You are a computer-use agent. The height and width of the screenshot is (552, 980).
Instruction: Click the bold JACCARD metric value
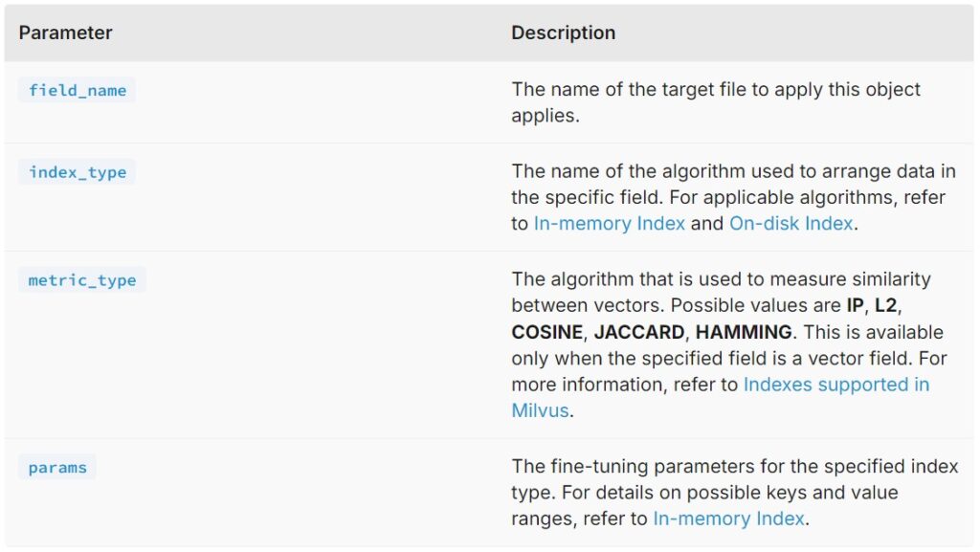(x=639, y=333)
